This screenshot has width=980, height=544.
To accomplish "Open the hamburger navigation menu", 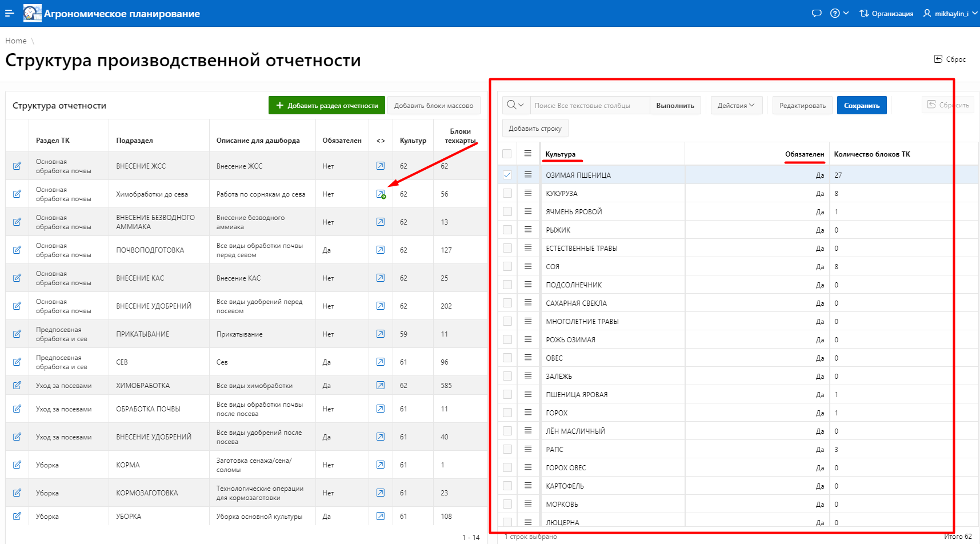I will point(9,13).
